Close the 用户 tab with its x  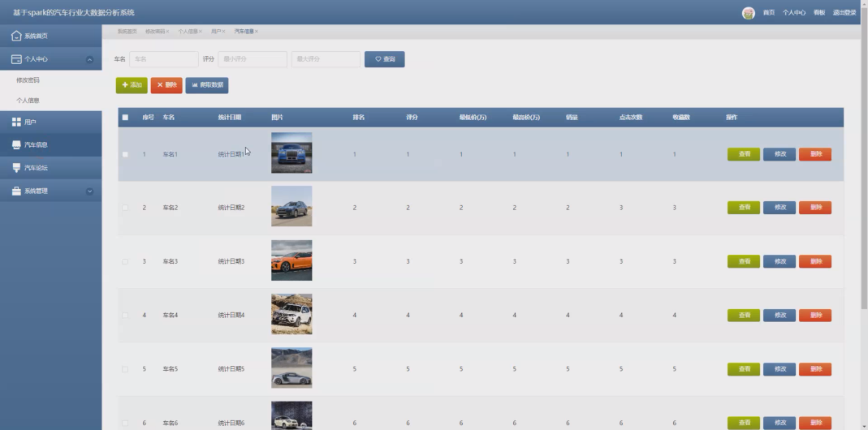coord(223,32)
